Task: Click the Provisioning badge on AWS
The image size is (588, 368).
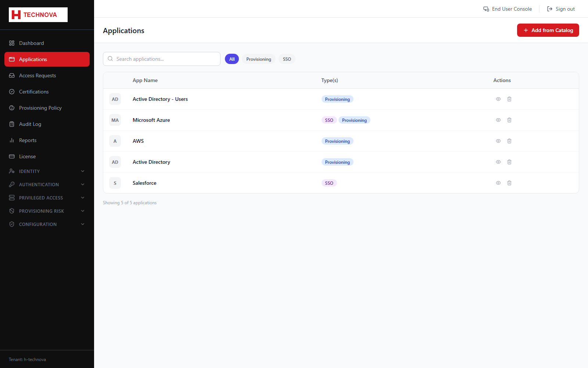Action: click(337, 141)
